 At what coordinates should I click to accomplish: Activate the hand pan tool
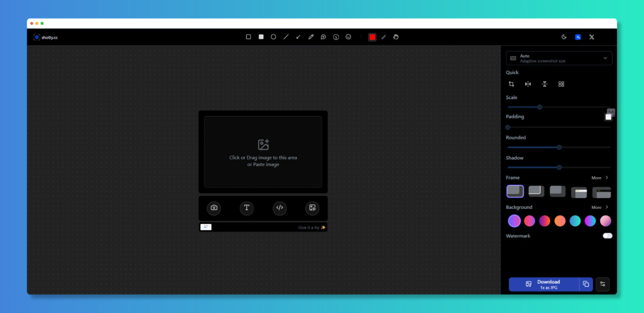point(396,37)
